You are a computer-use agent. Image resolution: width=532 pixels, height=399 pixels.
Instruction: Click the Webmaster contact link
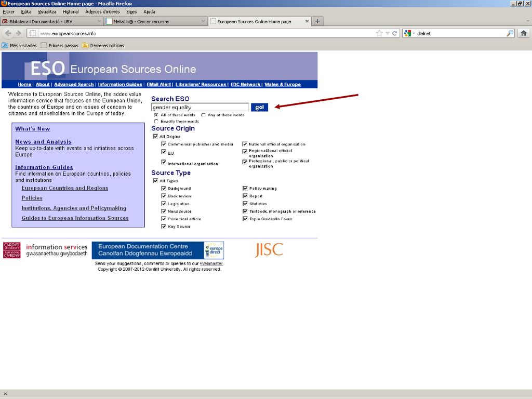tap(211, 263)
